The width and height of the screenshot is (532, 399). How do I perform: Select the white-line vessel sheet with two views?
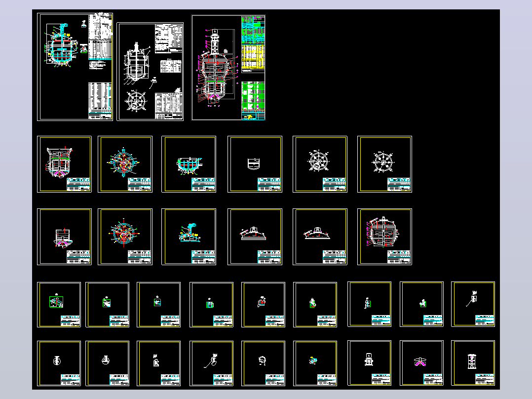[x=150, y=71]
